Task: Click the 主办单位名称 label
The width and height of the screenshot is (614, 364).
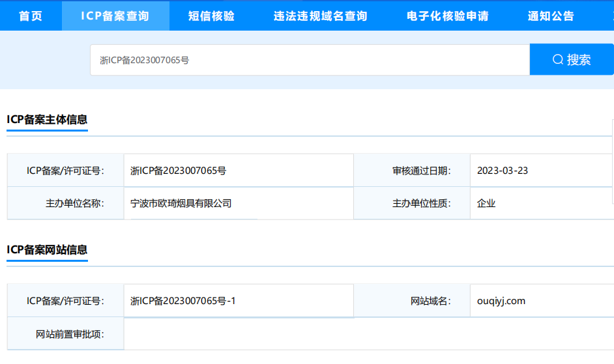Action: (x=75, y=203)
